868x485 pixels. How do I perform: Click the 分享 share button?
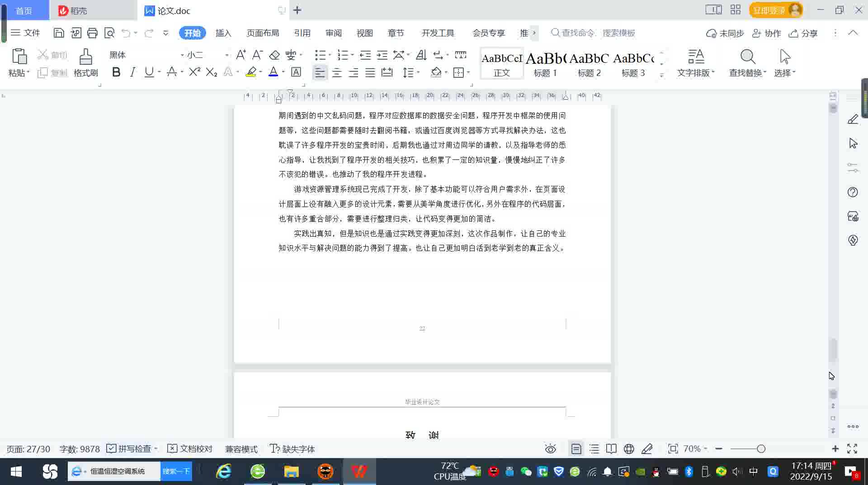(x=803, y=33)
